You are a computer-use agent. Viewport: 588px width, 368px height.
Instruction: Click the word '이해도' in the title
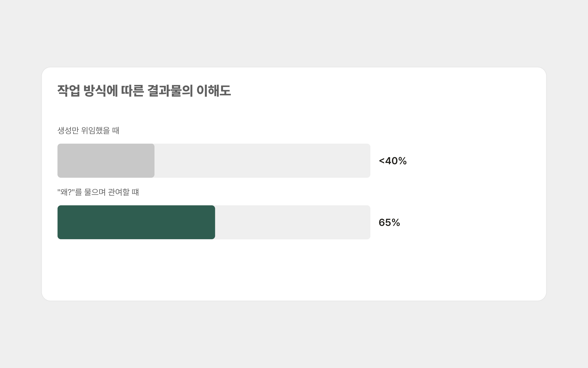pos(214,91)
